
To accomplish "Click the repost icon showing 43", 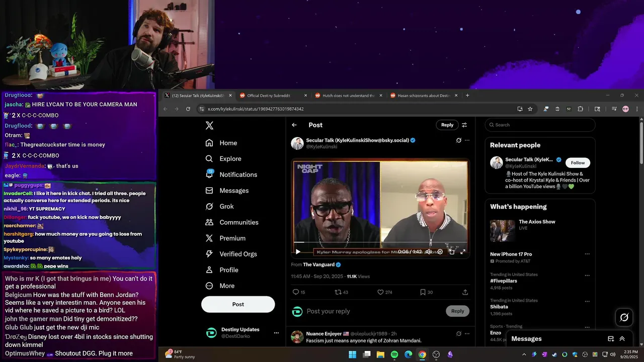I will point(338,292).
